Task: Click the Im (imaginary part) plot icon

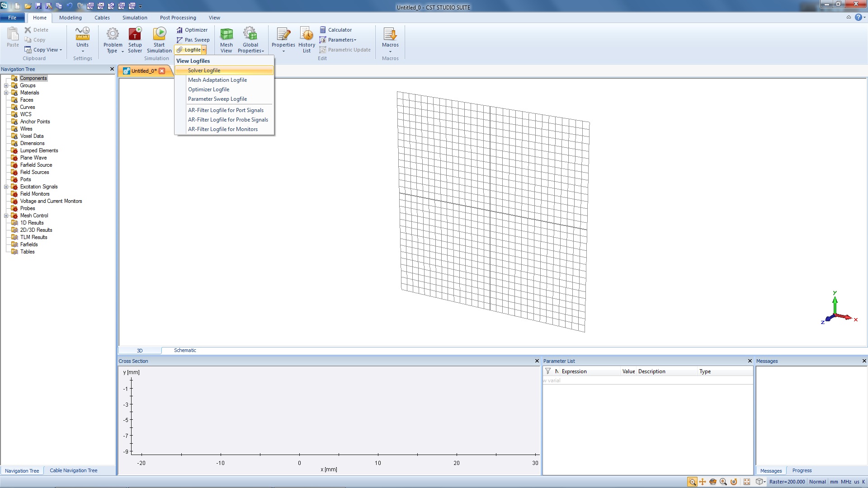Action: (132, 6)
